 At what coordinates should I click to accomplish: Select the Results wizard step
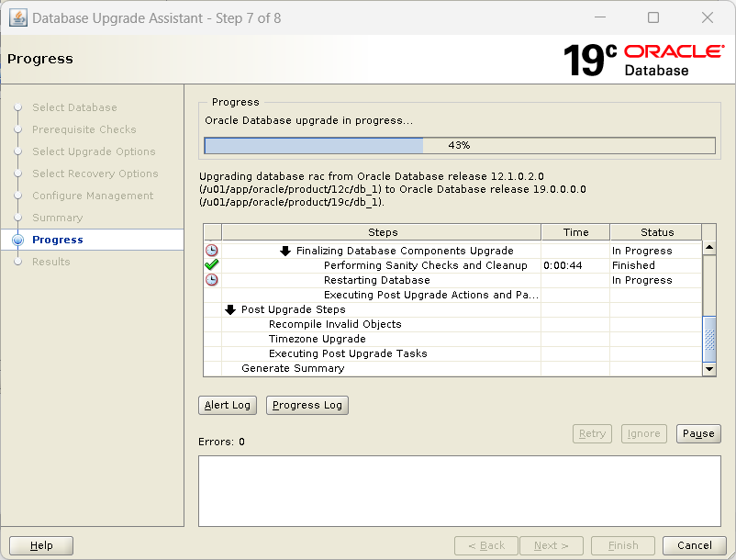point(51,262)
